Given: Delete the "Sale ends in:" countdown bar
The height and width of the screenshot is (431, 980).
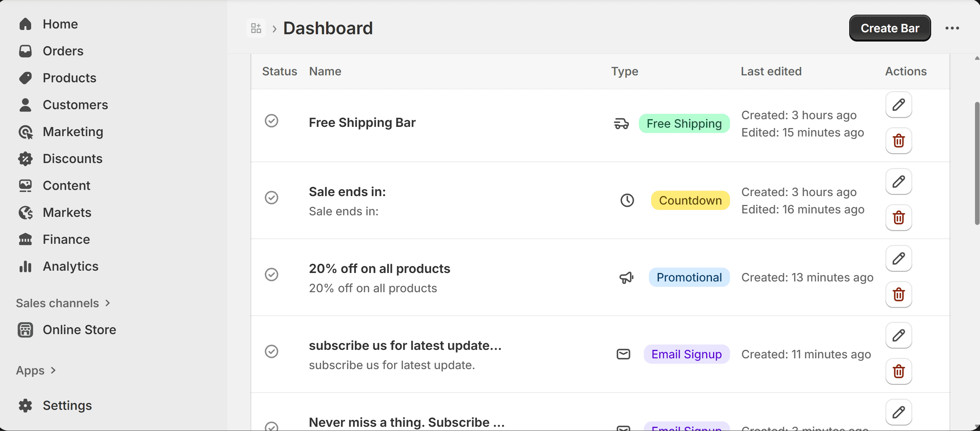Looking at the screenshot, I should [x=898, y=218].
